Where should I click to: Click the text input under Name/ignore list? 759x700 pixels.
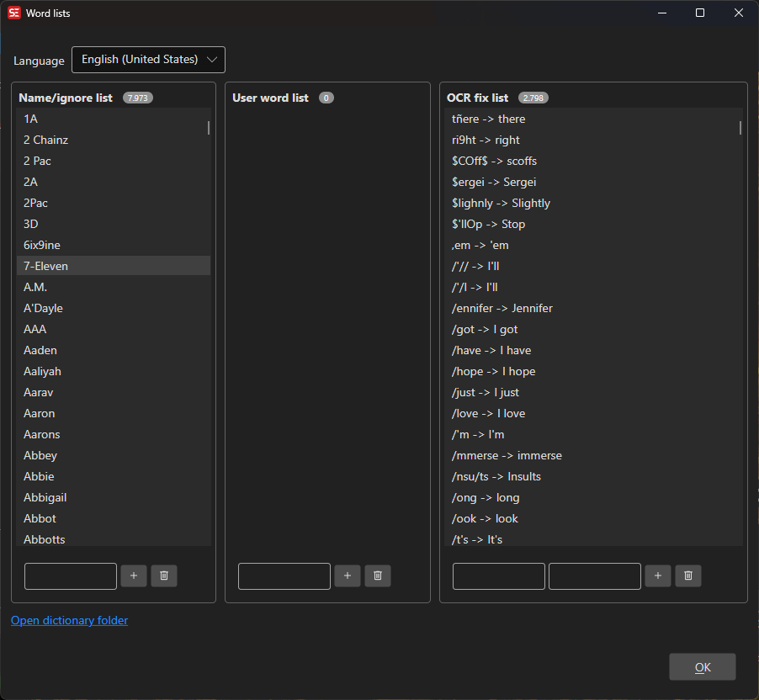(x=70, y=575)
